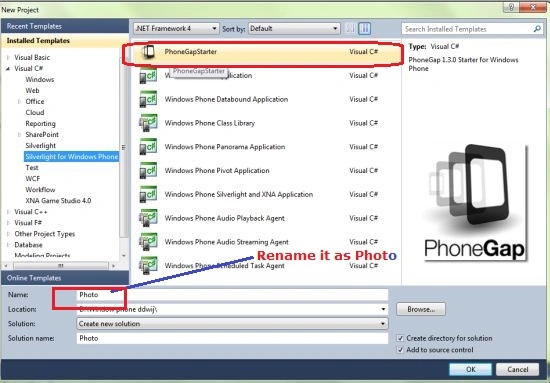Toggle Create directory for solution checkbox
The width and height of the screenshot is (550, 383).
[400, 338]
